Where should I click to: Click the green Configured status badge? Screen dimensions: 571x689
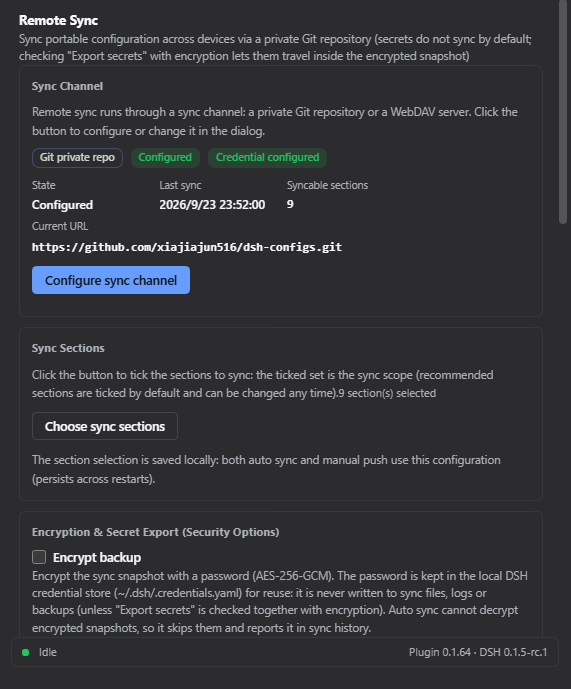click(x=165, y=157)
